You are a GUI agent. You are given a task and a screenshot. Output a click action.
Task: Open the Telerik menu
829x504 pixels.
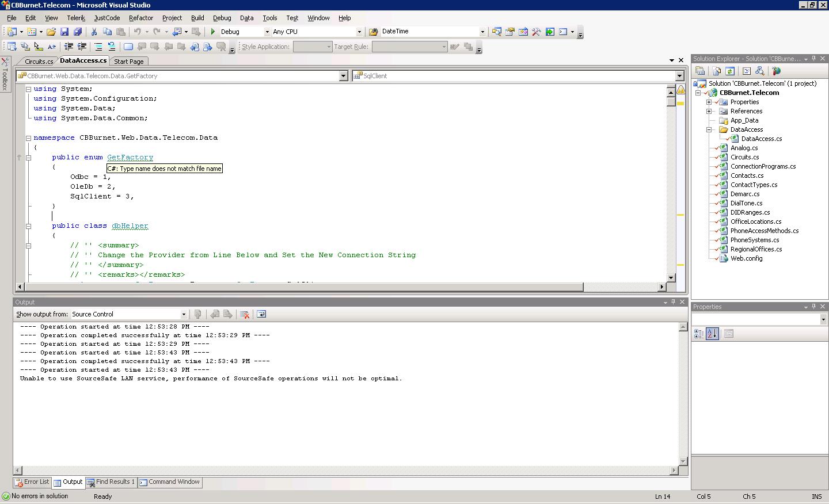pos(76,18)
